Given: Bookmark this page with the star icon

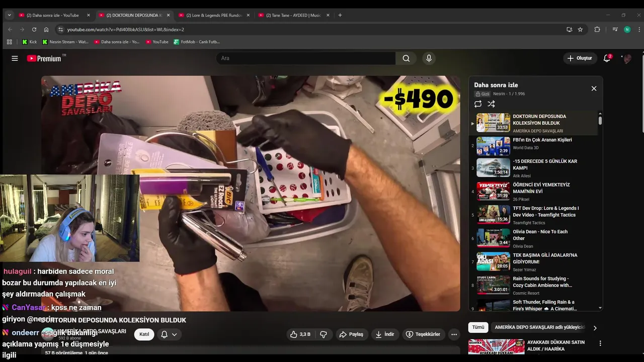Looking at the screenshot, I should click(580, 30).
